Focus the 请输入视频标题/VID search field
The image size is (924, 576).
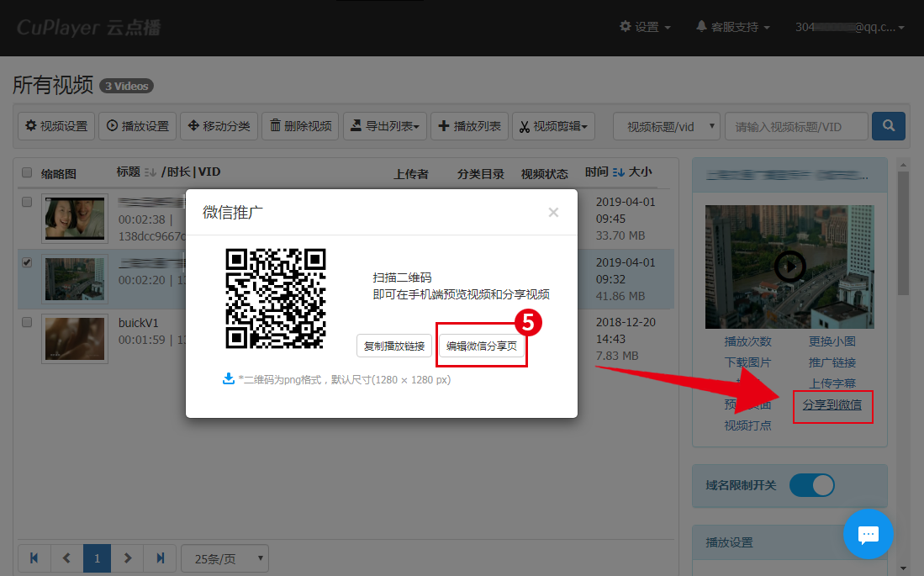pos(797,126)
